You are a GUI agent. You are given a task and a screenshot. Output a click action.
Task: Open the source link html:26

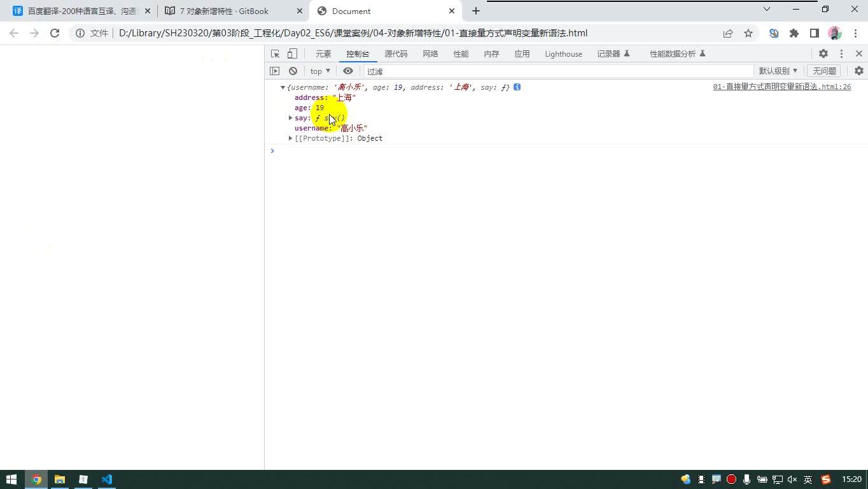781,87
